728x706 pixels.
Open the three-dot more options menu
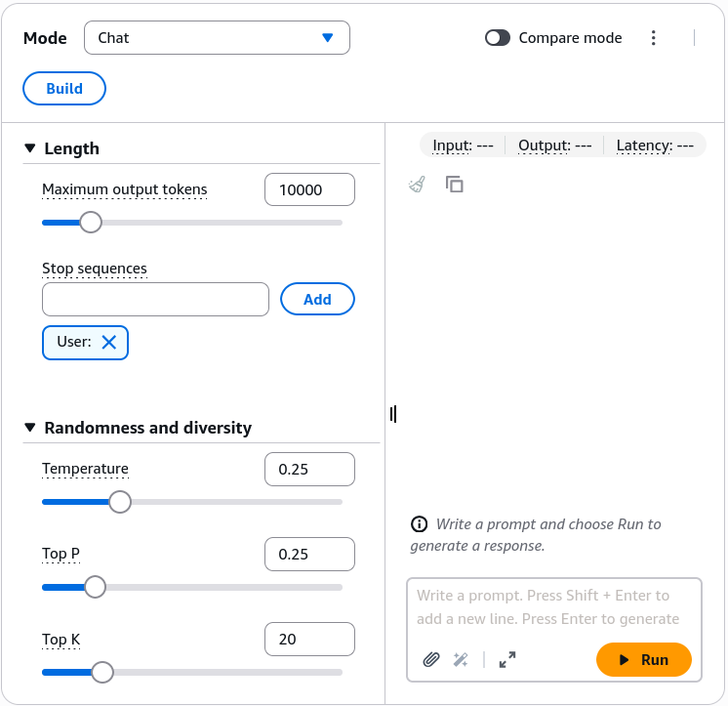(x=653, y=38)
